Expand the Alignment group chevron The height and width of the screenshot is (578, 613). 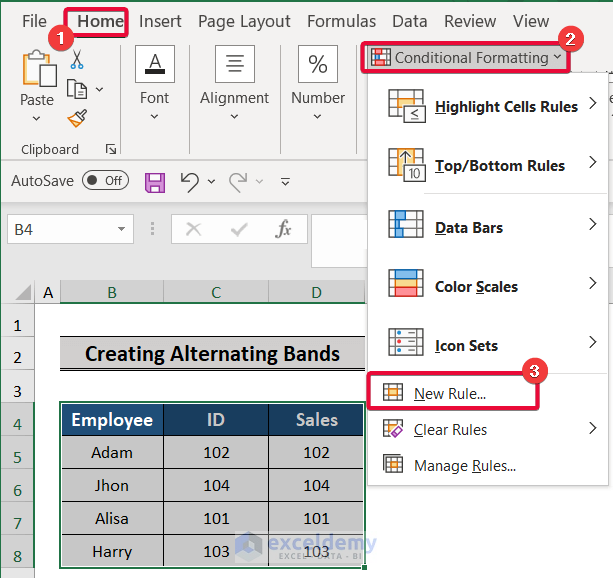pos(234,117)
